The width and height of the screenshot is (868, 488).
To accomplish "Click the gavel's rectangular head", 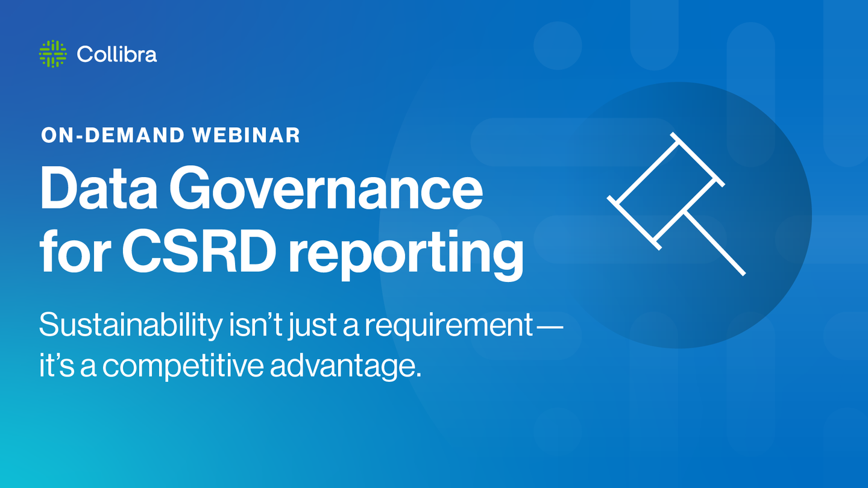I will coord(665,191).
